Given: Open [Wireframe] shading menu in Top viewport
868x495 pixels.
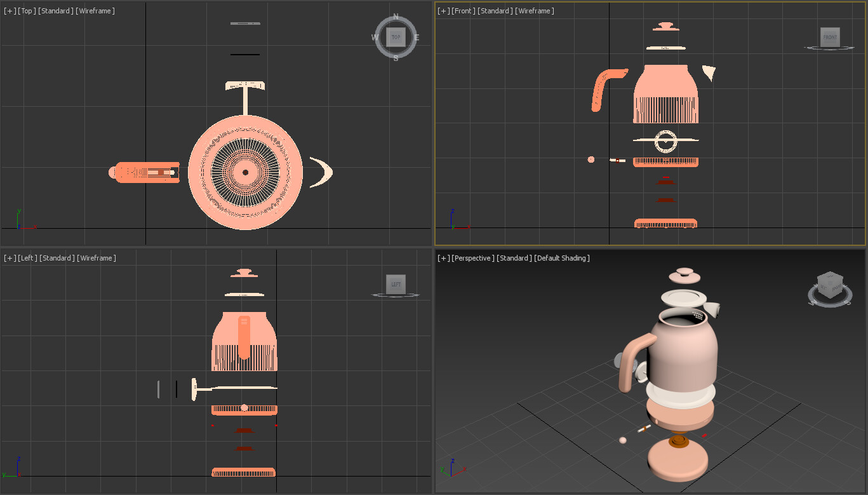Looking at the screenshot, I should click(95, 11).
